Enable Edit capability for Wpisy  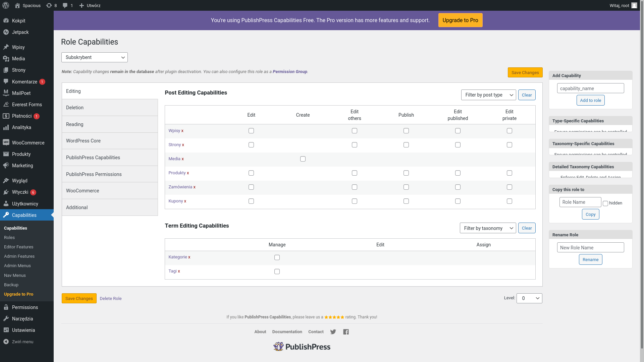pos(251,131)
